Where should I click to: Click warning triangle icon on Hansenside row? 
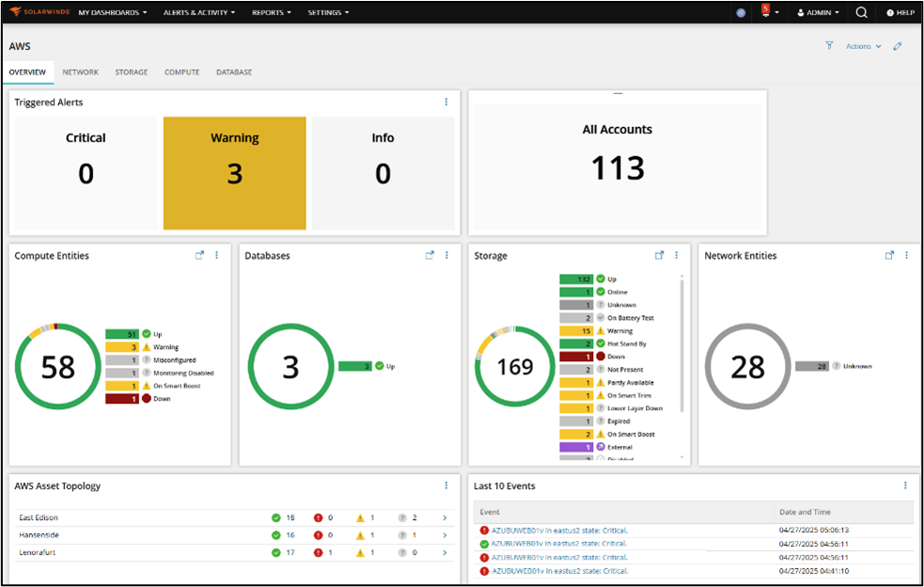click(360, 535)
